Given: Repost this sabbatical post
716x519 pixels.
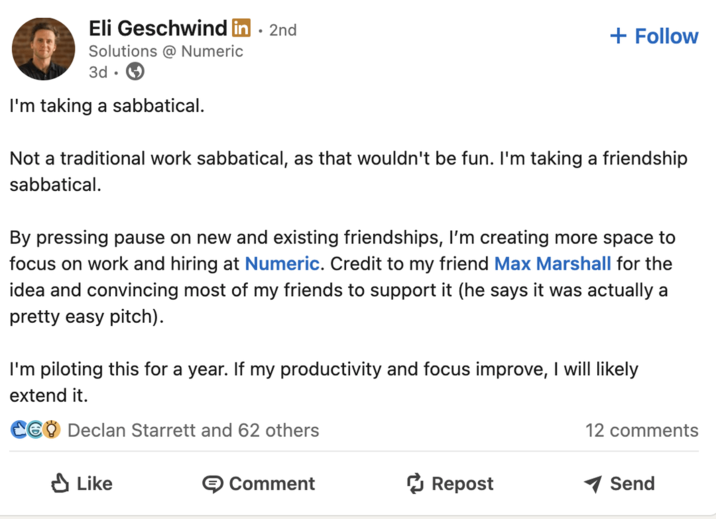Looking at the screenshot, I should click(x=450, y=483).
